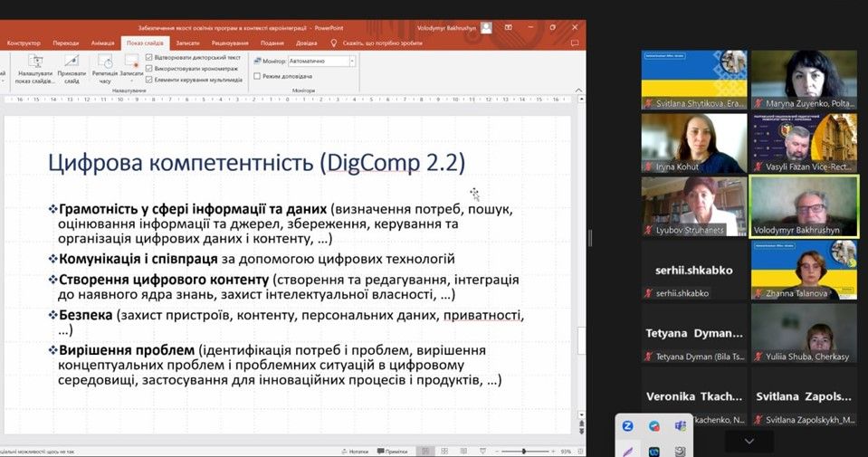This screenshot has width=868, height=457.
Task: Open the Zoom app in taskbar
Action: [x=627, y=426]
